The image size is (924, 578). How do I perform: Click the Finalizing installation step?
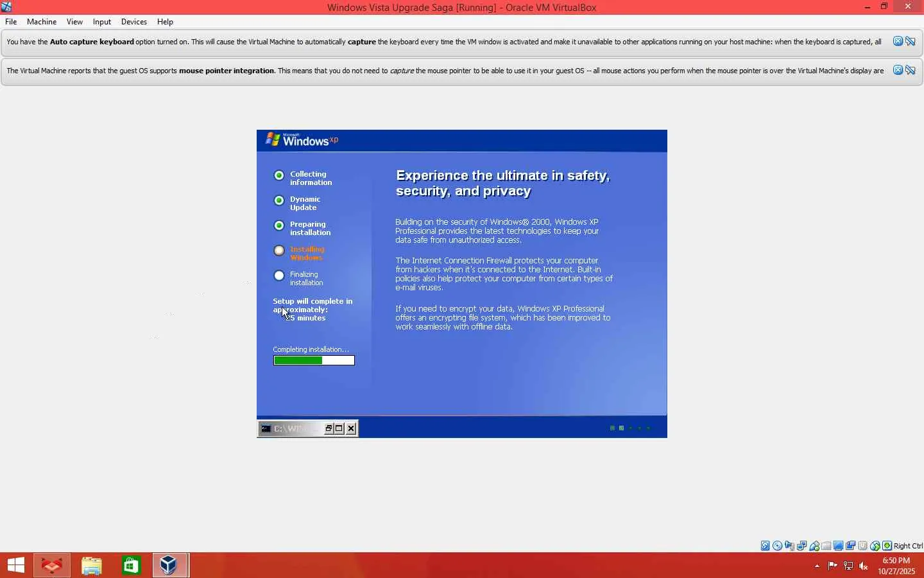click(298, 278)
